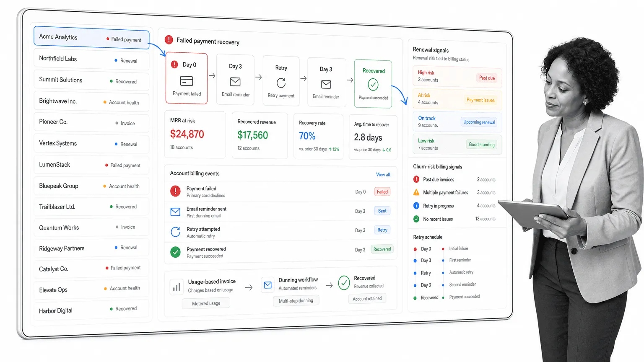This screenshot has width=644, height=362.
Task: Click the Sent status badge
Action: [x=382, y=211]
